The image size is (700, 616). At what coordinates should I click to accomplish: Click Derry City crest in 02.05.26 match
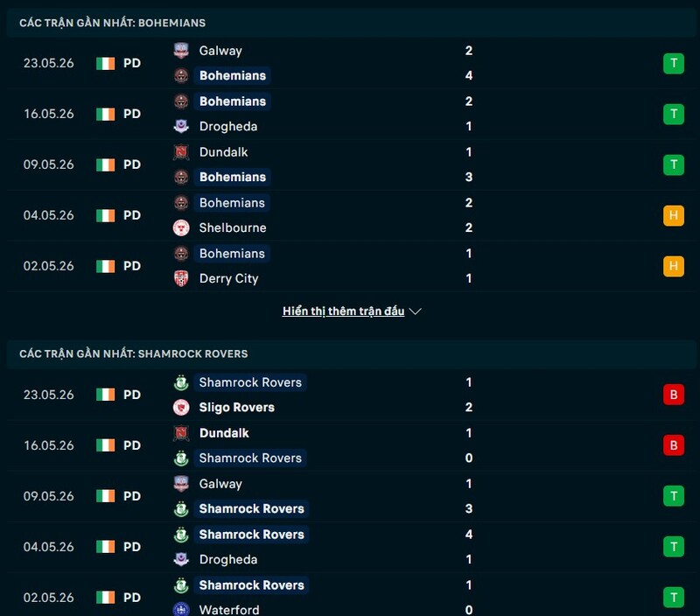pyautogui.click(x=181, y=278)
